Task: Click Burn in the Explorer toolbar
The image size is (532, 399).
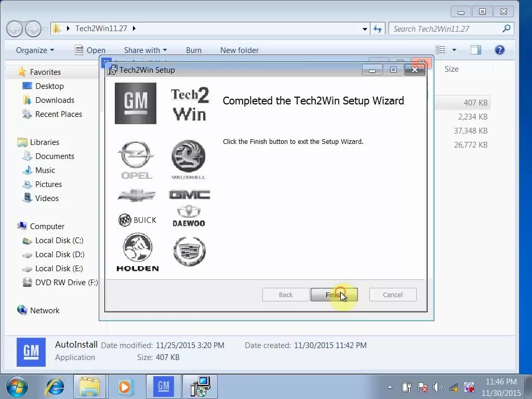Action: pyautogui.click(x=194, y=50)
